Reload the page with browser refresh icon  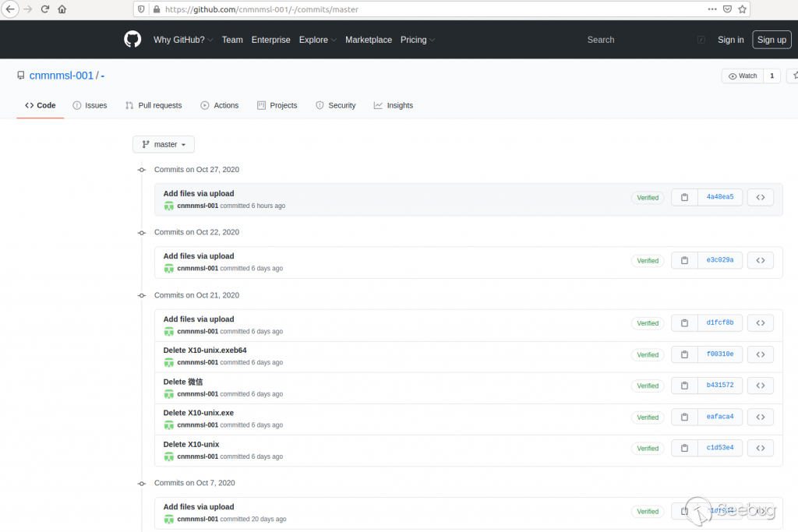pos(45,9)
